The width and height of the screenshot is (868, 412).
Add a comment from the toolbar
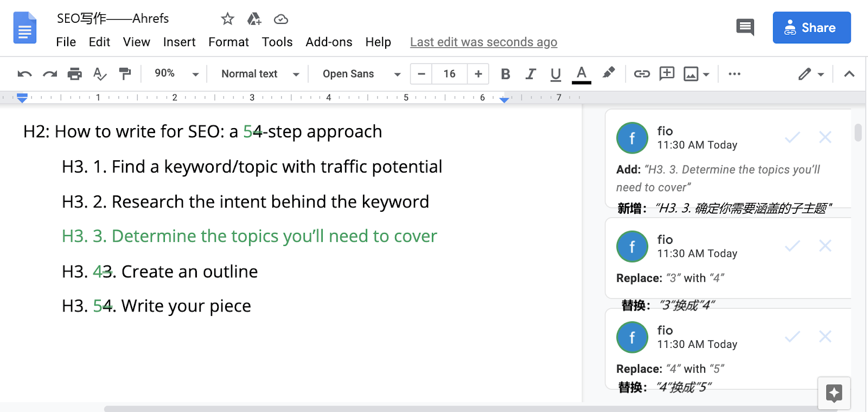pyautogui.click(x=666, y=73)
